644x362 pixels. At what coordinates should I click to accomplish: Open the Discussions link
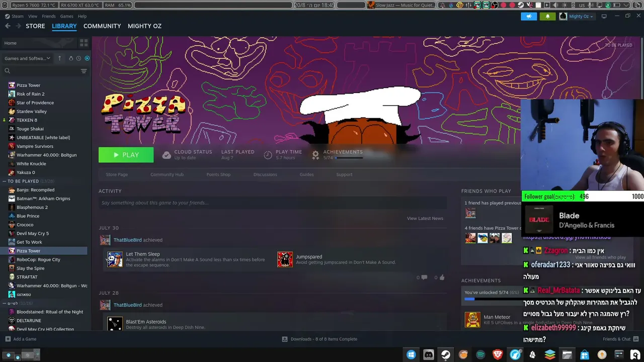(x=265, y=174)
